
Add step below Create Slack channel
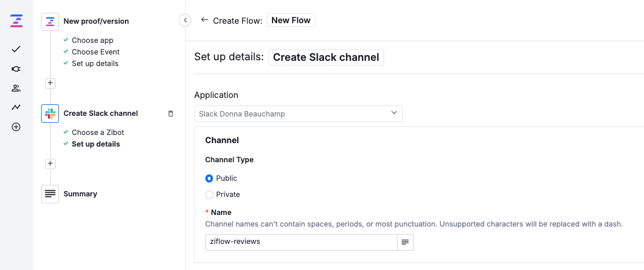coord(50,163)
